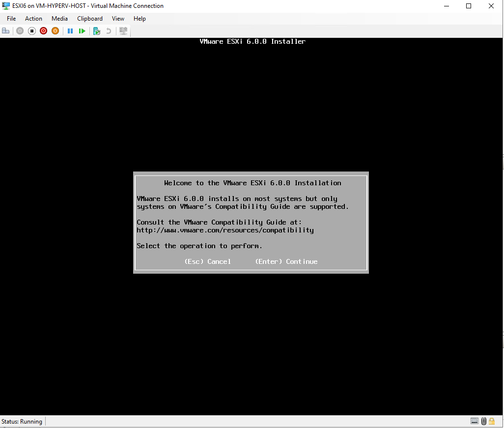Click the 'Welcome to the VMware ESXi 6.0.0 Installation' title

(x=252, y=183)
